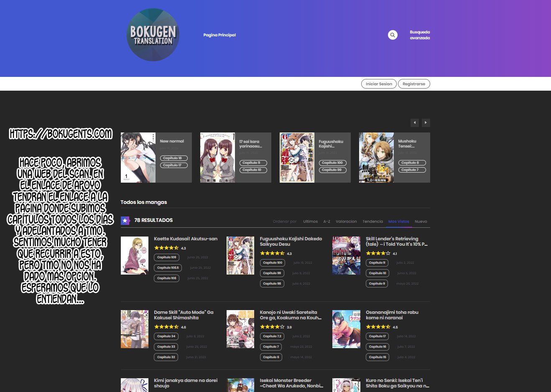Click the star icon beside 78 Resultados
551x392 pixels.
125,220
